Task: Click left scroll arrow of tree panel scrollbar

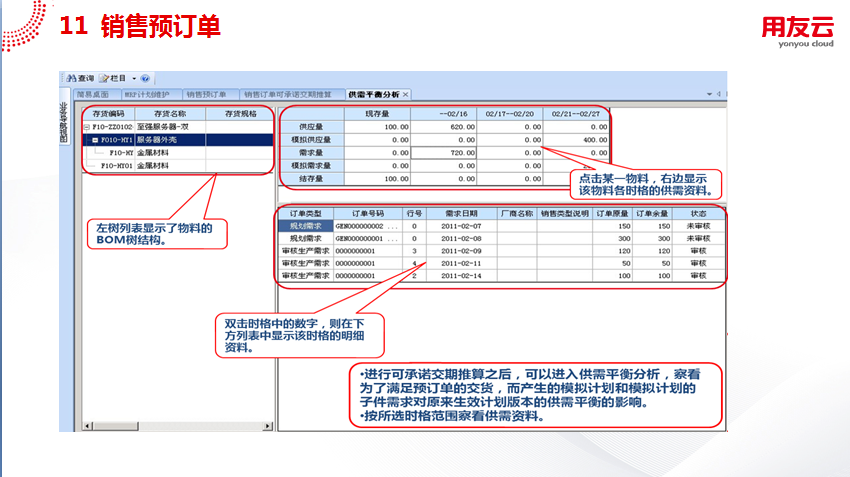Action: (x=87, y=427)
